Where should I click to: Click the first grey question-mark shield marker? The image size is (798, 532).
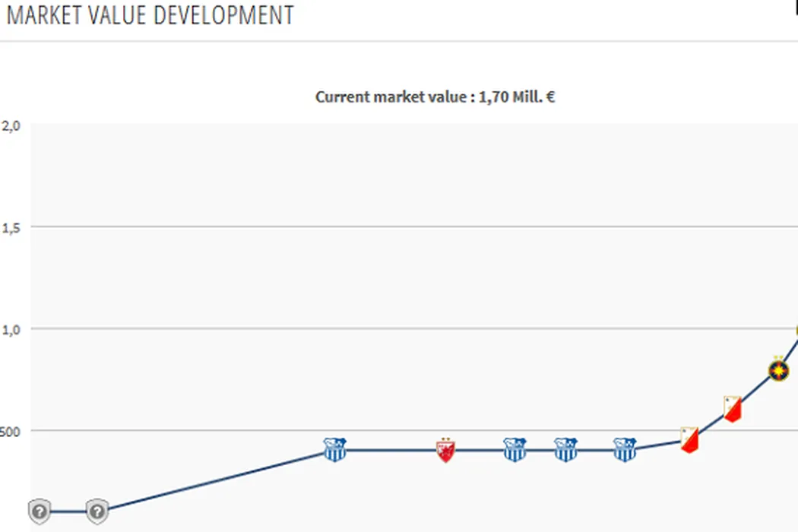pos(40,511)
